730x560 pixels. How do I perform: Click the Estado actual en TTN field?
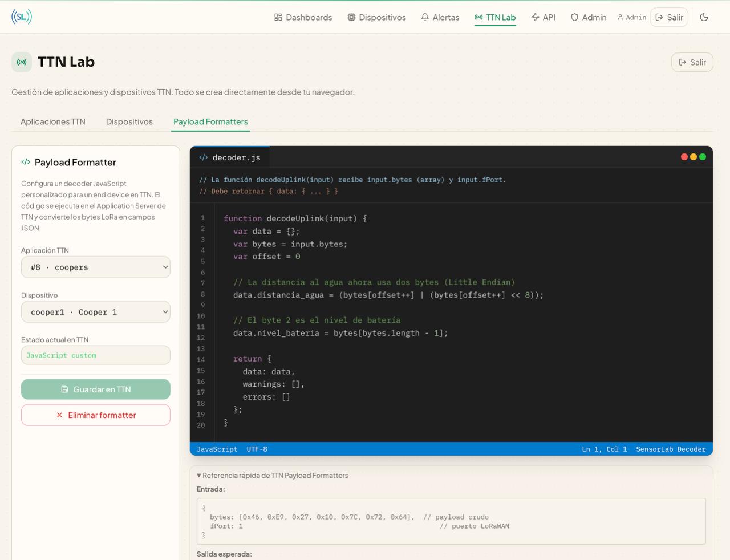[96, 355]
